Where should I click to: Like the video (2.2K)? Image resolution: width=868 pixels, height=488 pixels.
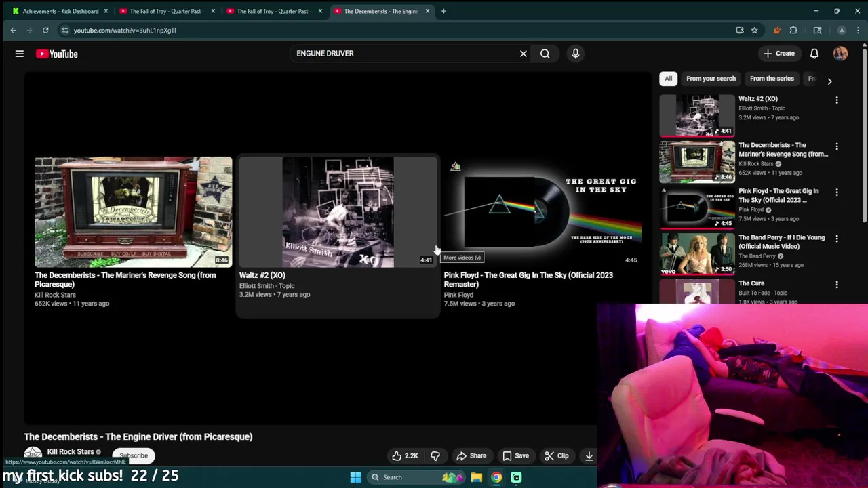pos(405,456)
